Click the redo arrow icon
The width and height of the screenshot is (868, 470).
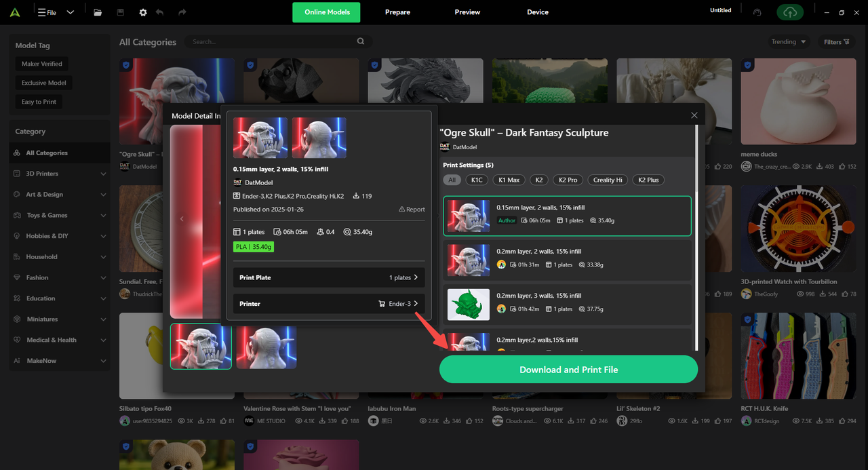coord(182,12)
